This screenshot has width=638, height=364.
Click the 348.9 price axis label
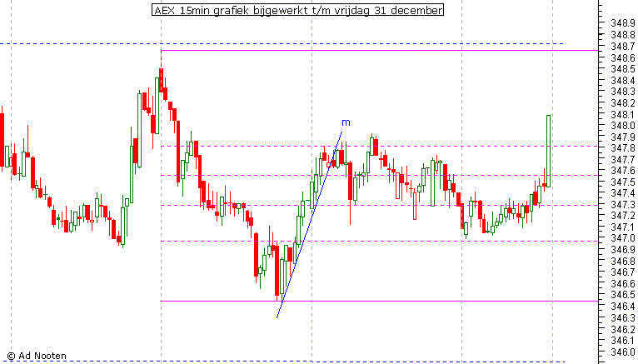(622, 23)
